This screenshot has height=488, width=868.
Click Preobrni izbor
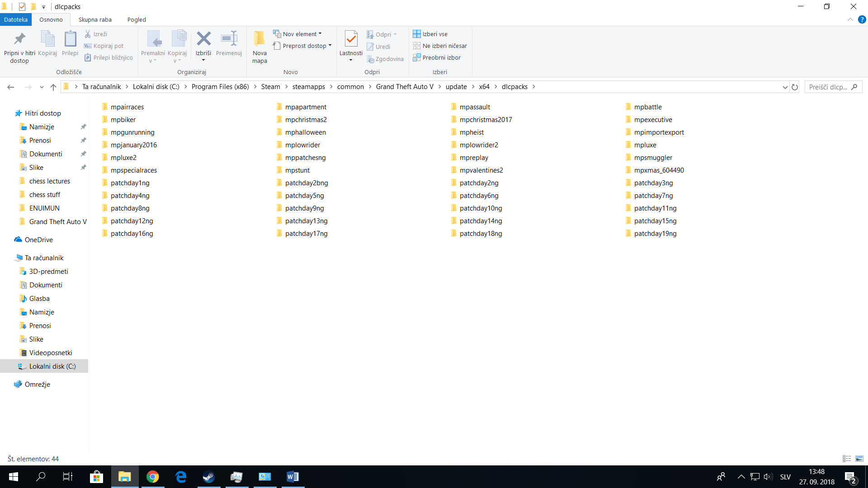(437, 57)
